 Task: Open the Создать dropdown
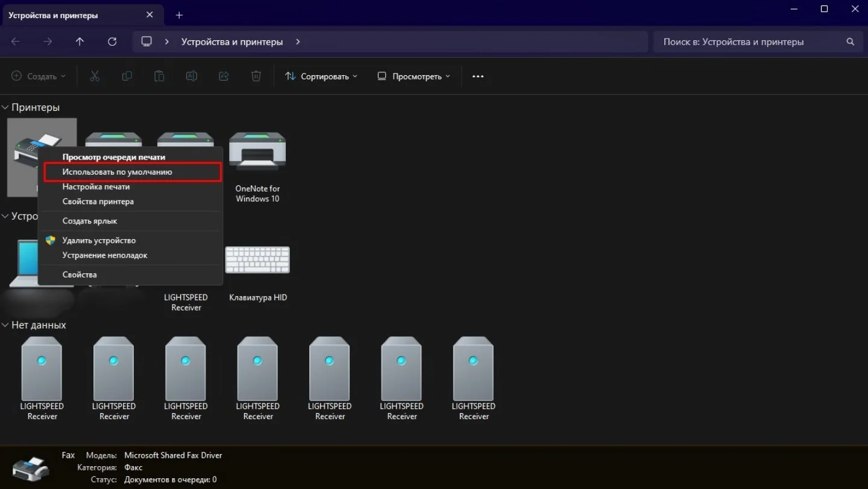click(x=39, y=76)
